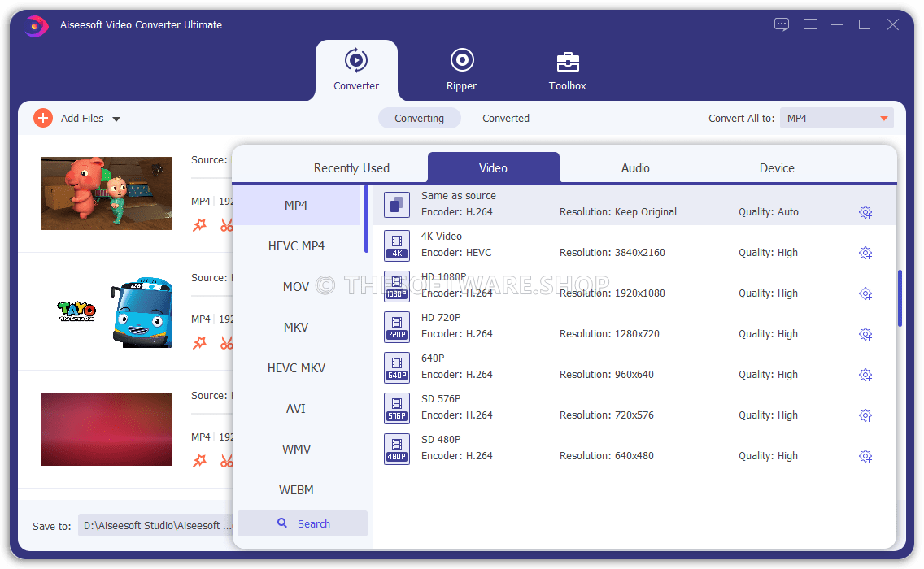Open the feedback chat icon in title bar

[x=782, y=24]
